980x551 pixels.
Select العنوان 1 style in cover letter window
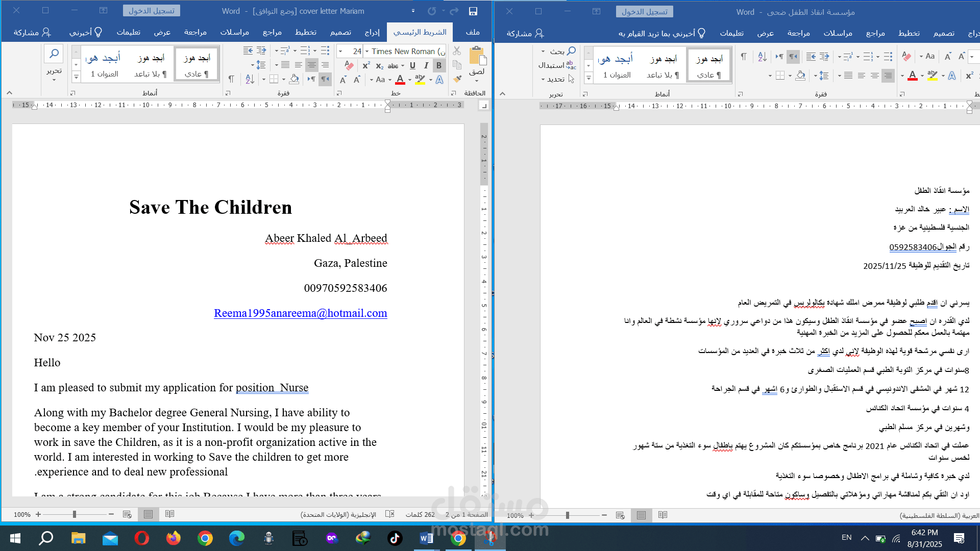click(104, 64)
